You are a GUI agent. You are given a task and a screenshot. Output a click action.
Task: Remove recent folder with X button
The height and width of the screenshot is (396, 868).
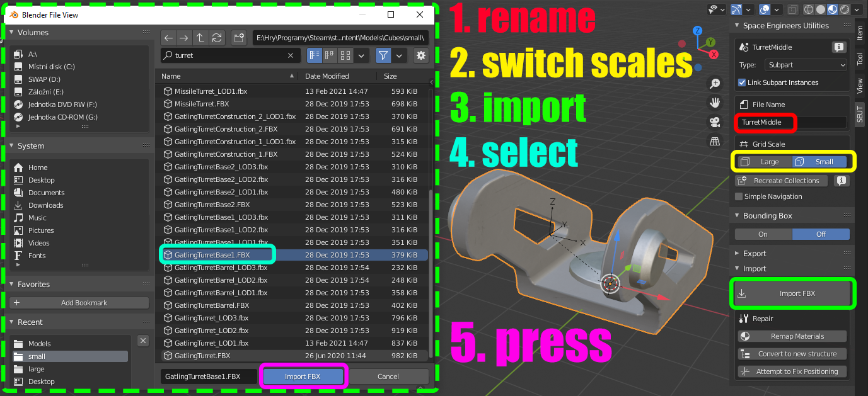pyautogui.click(x=143, y=341)
